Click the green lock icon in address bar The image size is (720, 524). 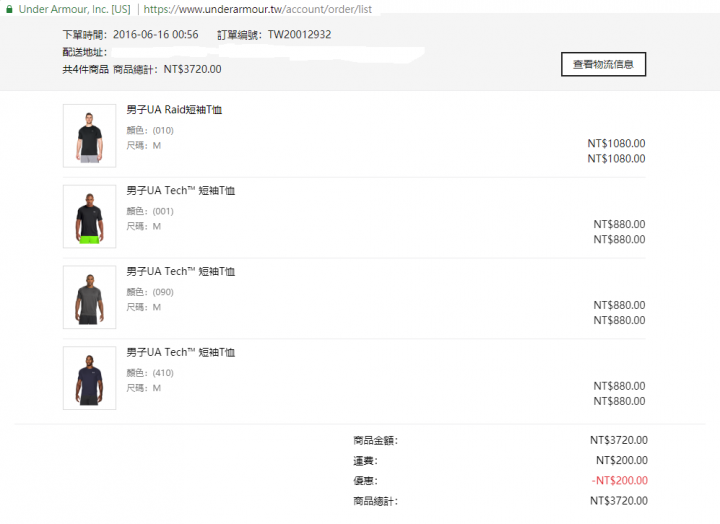click(x=9, y=9)
